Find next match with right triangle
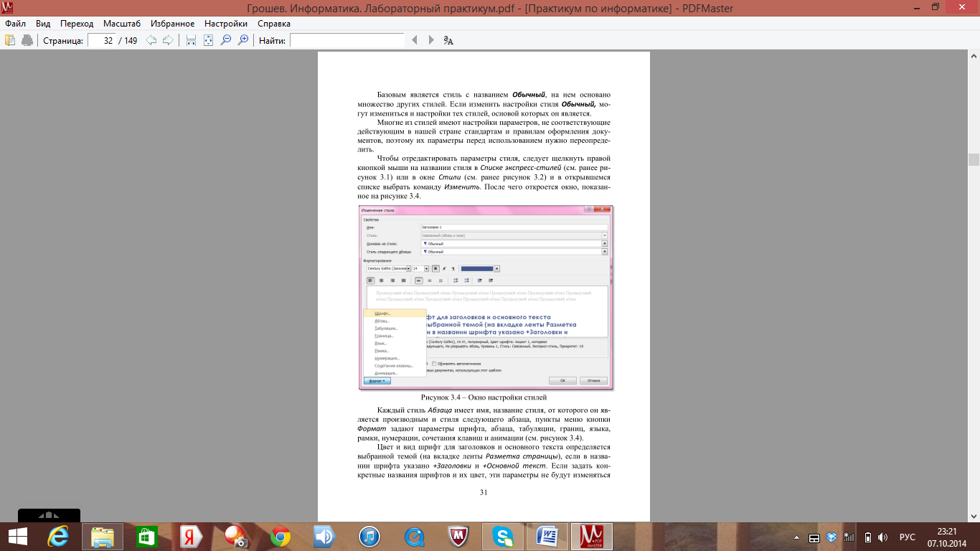 (x=431, y=40)
